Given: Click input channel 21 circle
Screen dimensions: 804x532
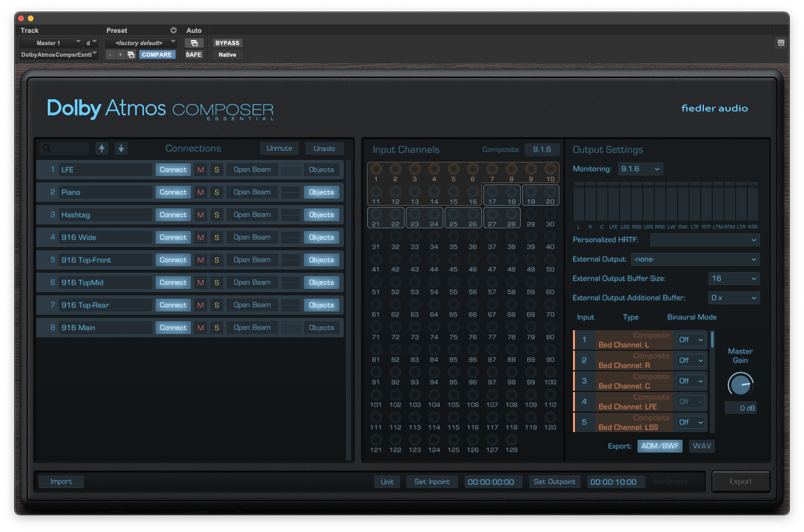Looking at the screenshot, I should tap(376, 214).
